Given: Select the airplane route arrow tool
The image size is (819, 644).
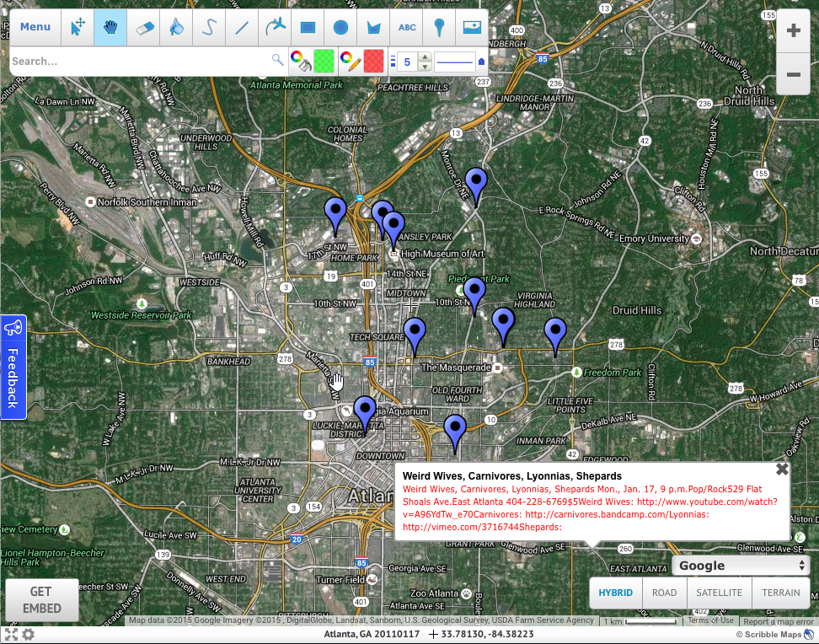Looking at the screenshot, I should pyautogui.click(x=275, y=27).
